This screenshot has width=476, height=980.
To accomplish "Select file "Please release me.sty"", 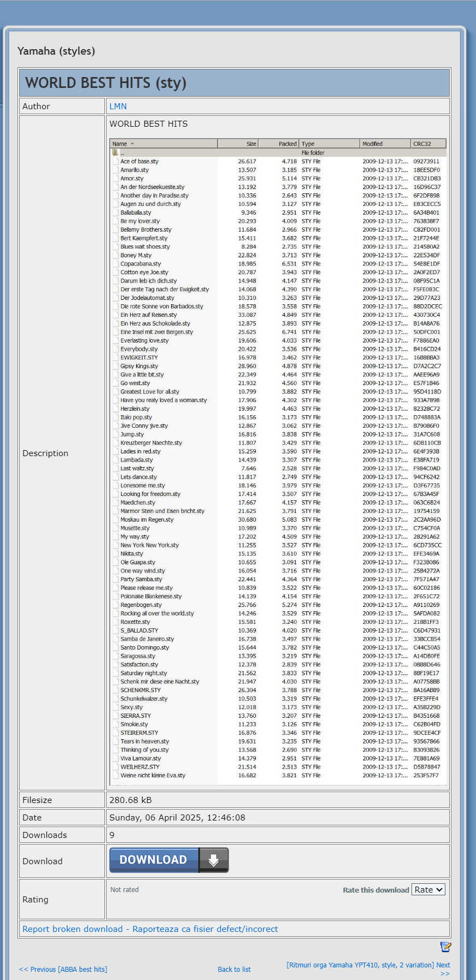I will pyautogui.click(x=146, y=588).
